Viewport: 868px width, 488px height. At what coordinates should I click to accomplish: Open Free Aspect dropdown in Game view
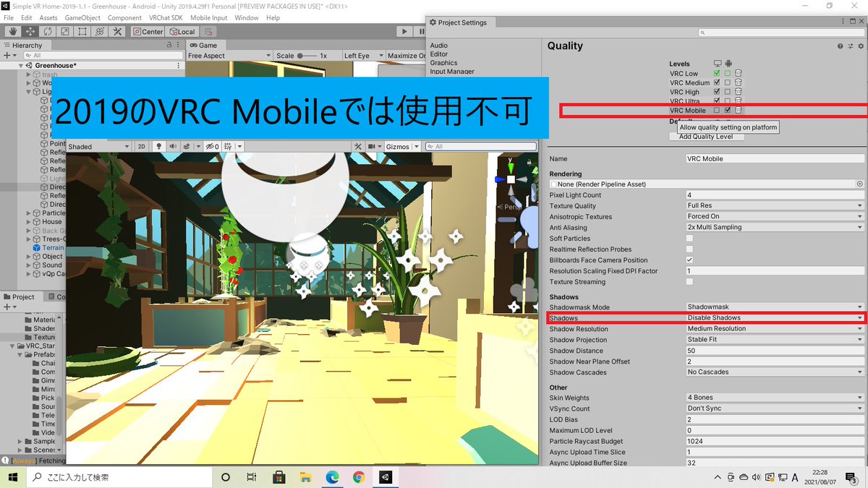229,56
